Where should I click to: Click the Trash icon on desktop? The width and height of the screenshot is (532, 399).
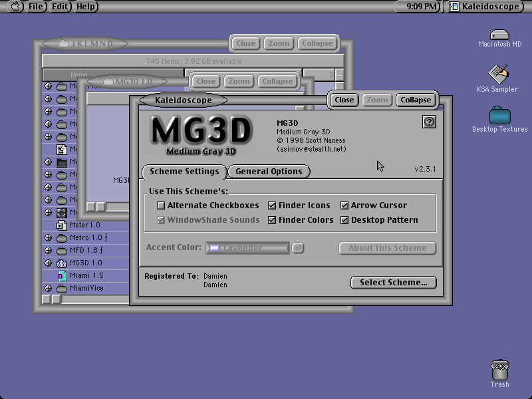pos(500,370)
